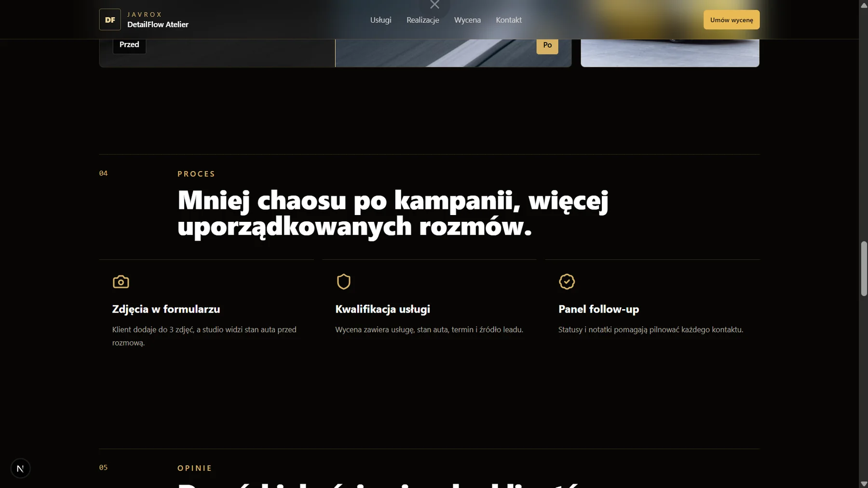Image resolution: width=868 pixels, height=488 pixels.
Task: Click the shield icon above Kwalifikacja usługi
Action: [x=343, y=282]
